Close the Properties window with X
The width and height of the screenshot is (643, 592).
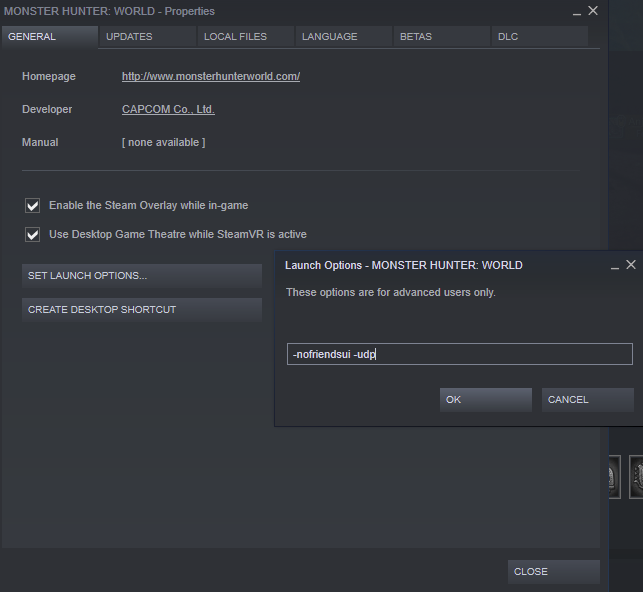593,11
